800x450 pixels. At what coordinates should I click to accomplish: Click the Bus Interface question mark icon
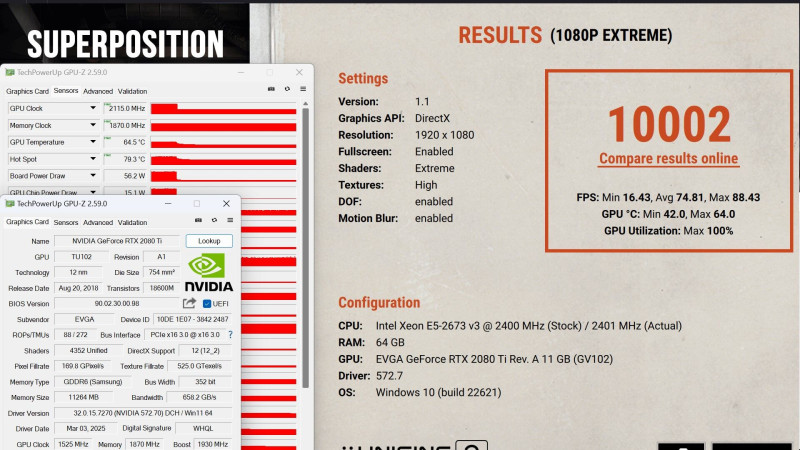pos(231,335)
